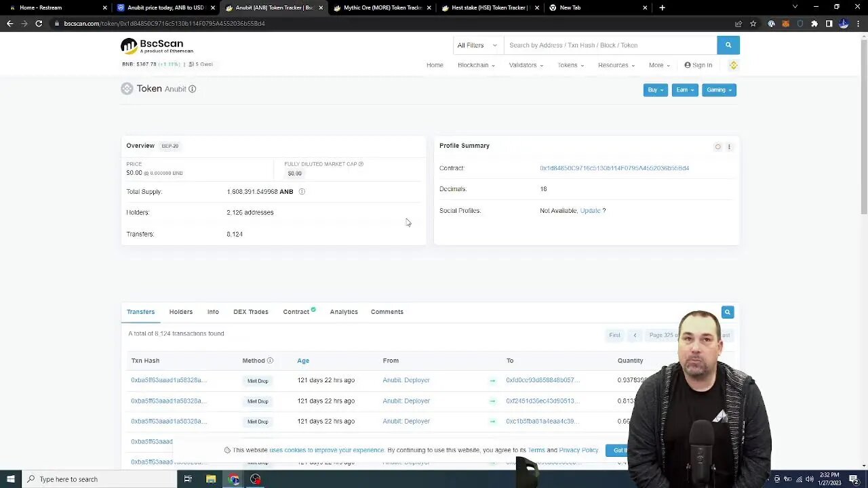Image resolution: width=868 pixels, height=488 pixels.
Task: Open first row transaction hash link
Action: pos(169,380)
